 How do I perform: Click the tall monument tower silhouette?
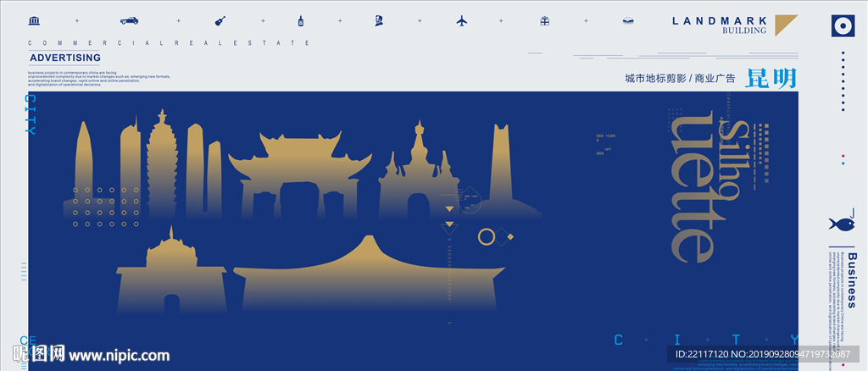pos(502,171)
